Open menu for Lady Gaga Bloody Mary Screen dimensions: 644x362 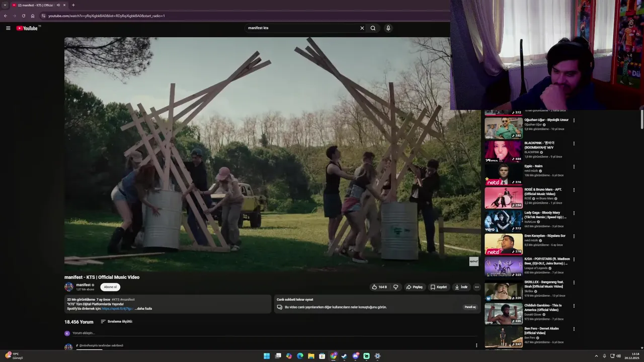point(574,213)
